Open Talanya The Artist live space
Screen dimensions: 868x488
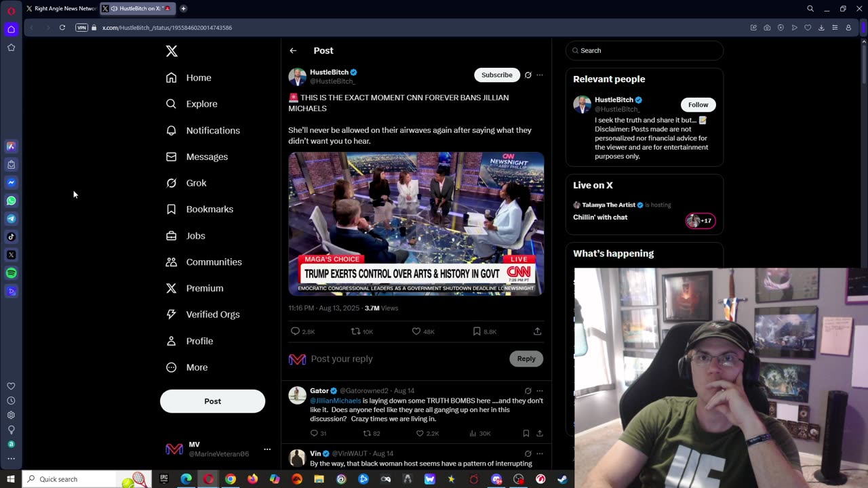[644, 211]
